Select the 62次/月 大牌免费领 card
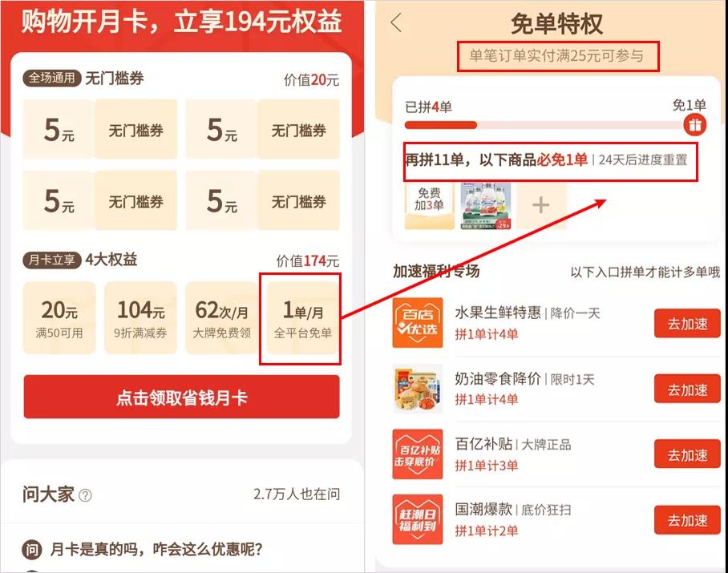728x573 pixels. pyautogui.click(x=221, y=318)
